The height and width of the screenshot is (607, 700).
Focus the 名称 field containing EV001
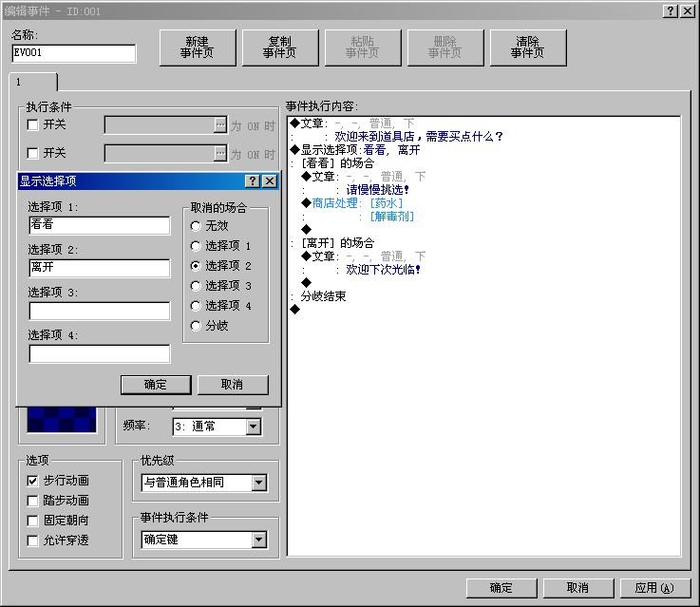click(x=74, y=53)
